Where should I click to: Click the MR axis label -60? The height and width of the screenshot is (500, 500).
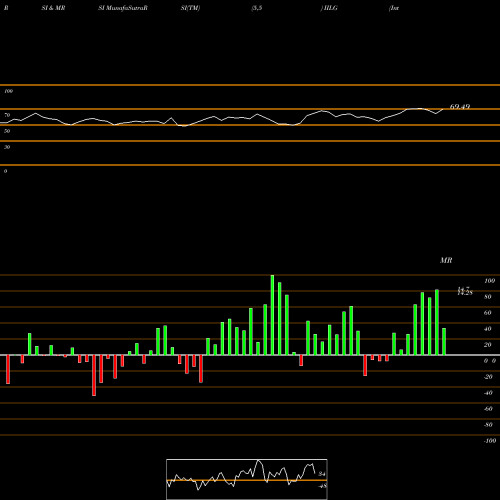(x=488, y=409)
